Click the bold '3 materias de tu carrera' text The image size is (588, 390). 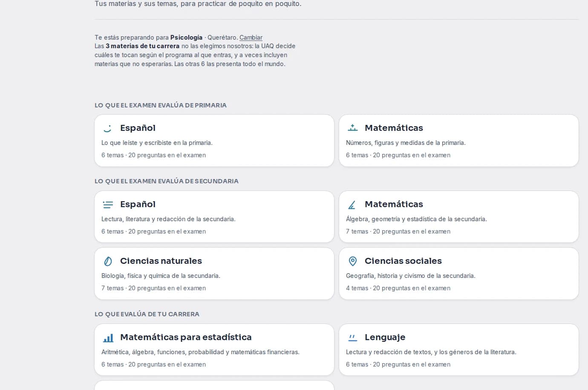pyautogui.click(x=142, y=46)
